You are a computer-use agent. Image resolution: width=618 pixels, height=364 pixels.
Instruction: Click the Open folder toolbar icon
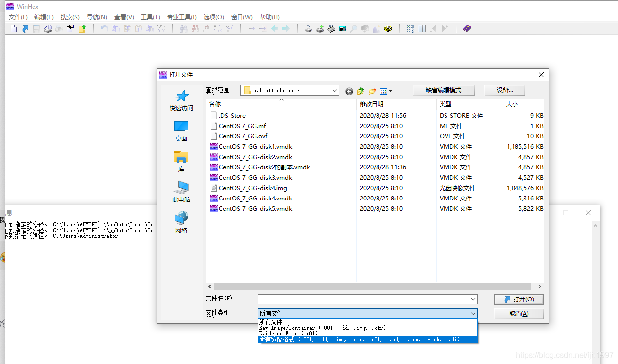(x=82, y=29)
